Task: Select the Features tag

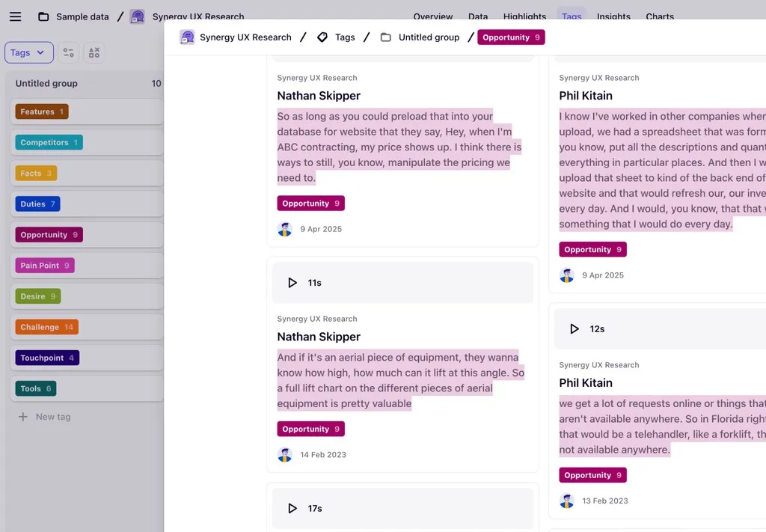Action: 42,111
